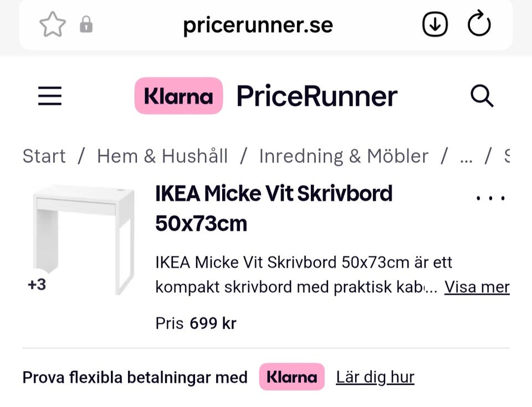Open the Inredning & Möbler breadcrumb
The height and width of the screenshot is (407, 532).
[x=344, y=156]
